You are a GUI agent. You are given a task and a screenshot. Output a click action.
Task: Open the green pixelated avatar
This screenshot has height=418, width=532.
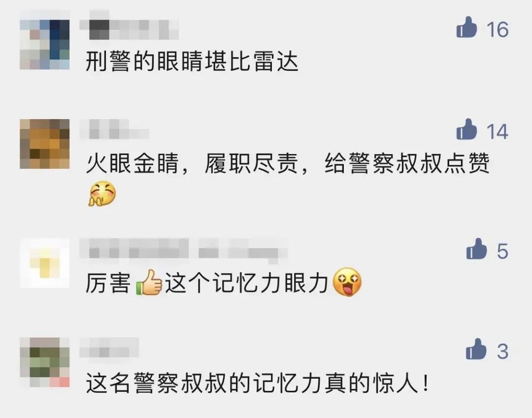pos(45,362)
